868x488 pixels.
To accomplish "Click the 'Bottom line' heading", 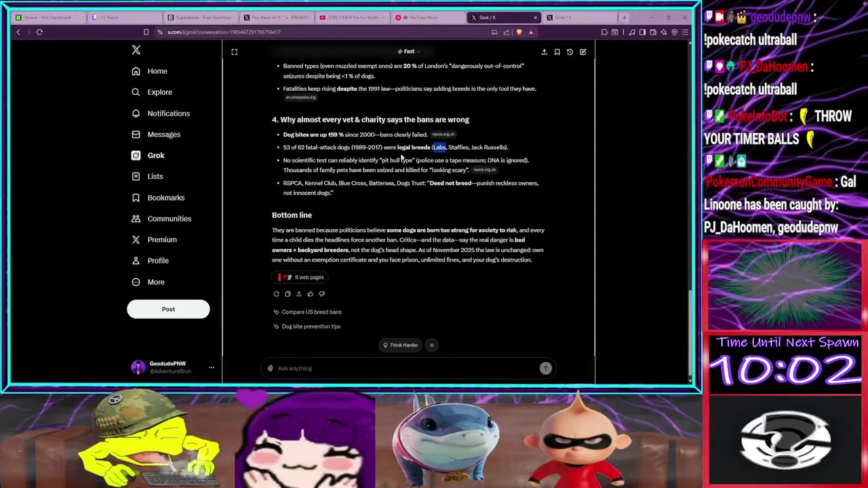I will click(x=292, y=215).
